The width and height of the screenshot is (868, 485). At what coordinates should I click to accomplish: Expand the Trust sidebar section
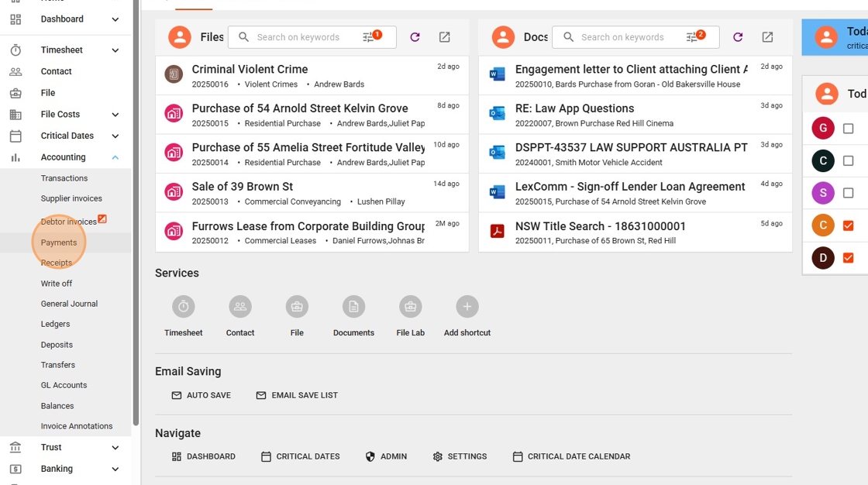click(115, 447)
